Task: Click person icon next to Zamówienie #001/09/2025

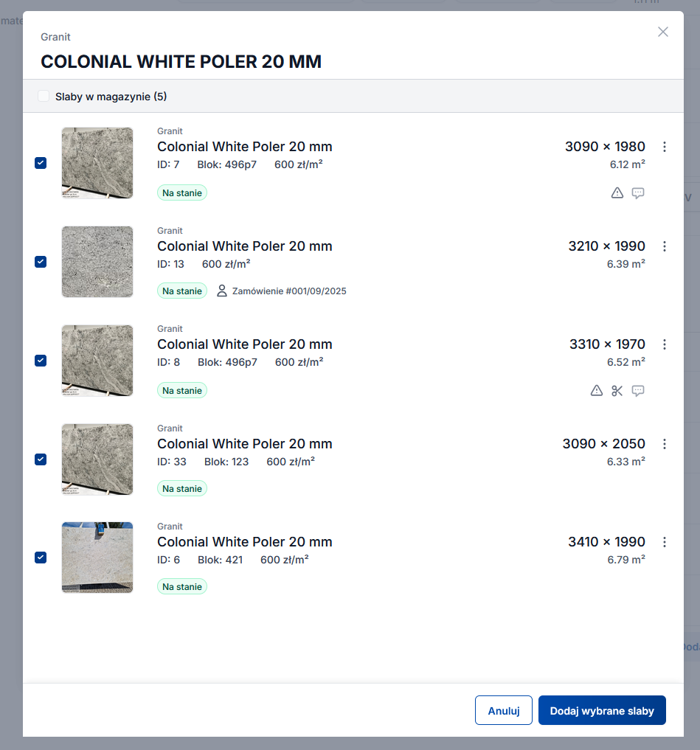Action: (222, 291)
